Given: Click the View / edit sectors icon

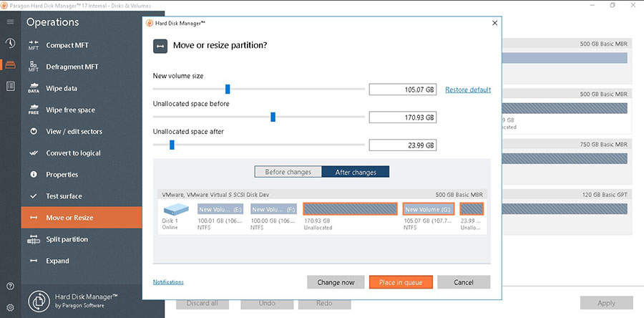Looking at the screenshot, I should point(34,132).
